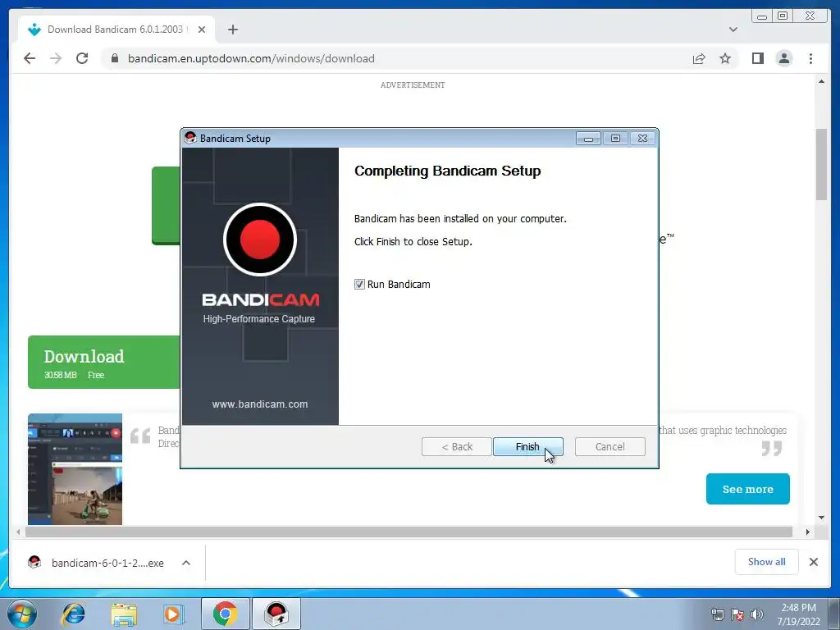Click the Bandicam logo in title bar
840x630 pixels.
189,138
